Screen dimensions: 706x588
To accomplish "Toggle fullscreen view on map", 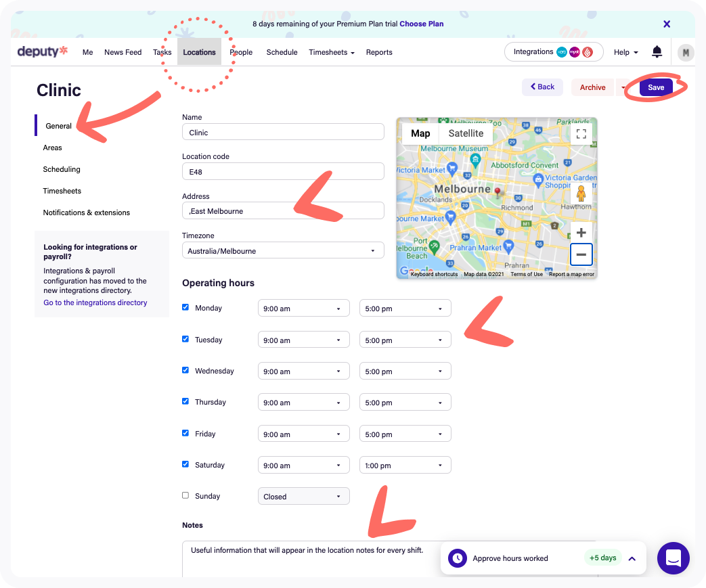I will pos(581,133).
